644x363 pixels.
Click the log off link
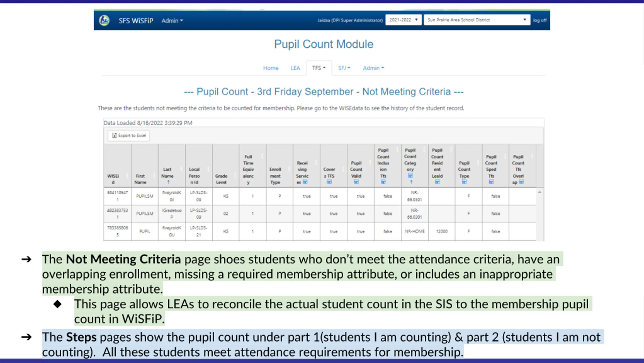coord(540,20)
